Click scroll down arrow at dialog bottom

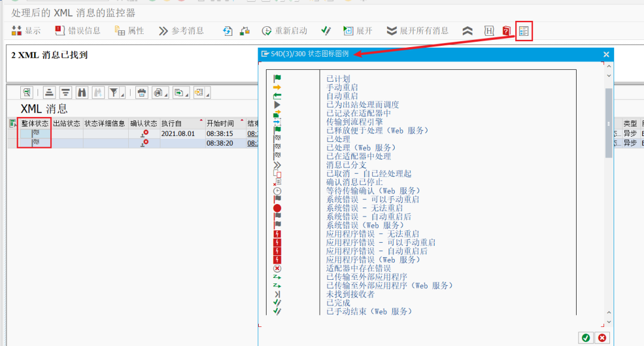pyautogui.click(x=609, y=322)
